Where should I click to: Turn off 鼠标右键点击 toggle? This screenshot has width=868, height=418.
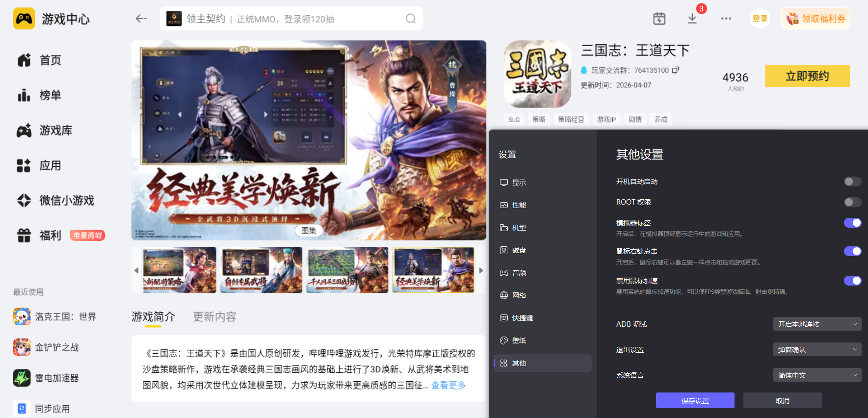pyautogui.click(x=852, y=251)
